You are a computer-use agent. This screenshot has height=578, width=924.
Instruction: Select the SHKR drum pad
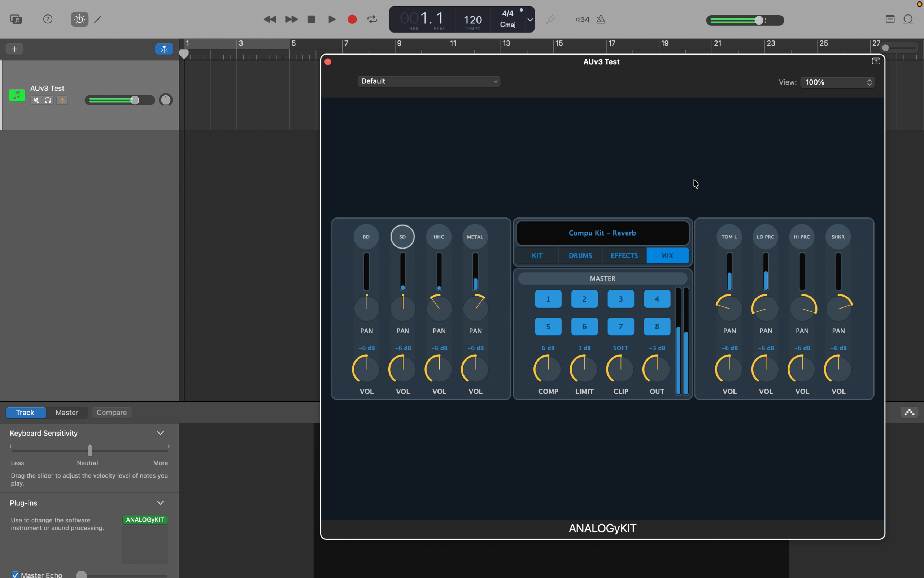pyautogui.click(x=838, y=237)
